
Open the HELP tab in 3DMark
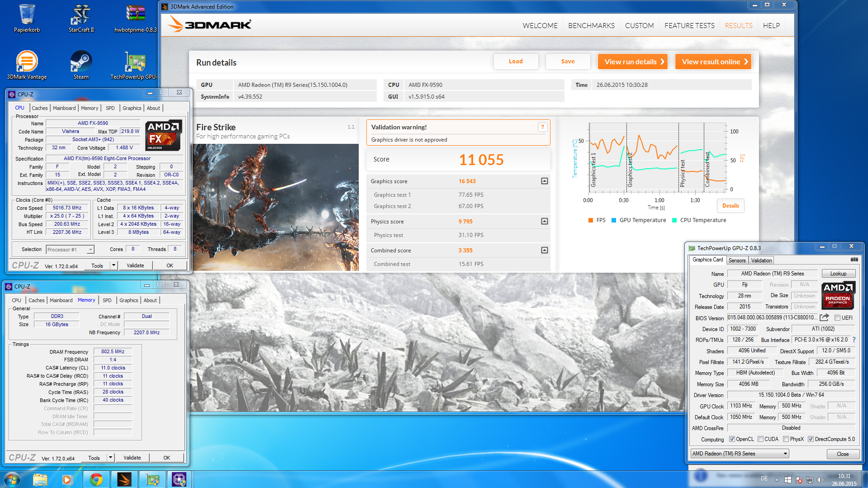click(x=771, y=25)
